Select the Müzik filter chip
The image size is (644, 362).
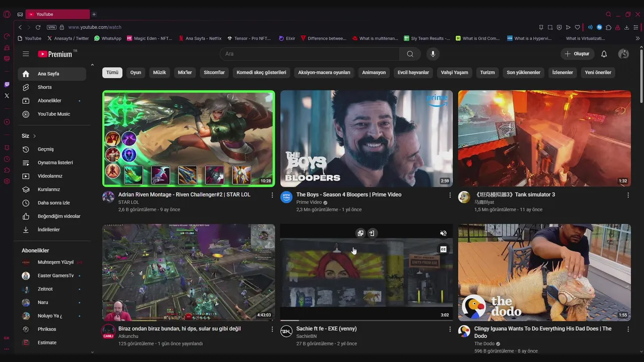tap(159, 72)
